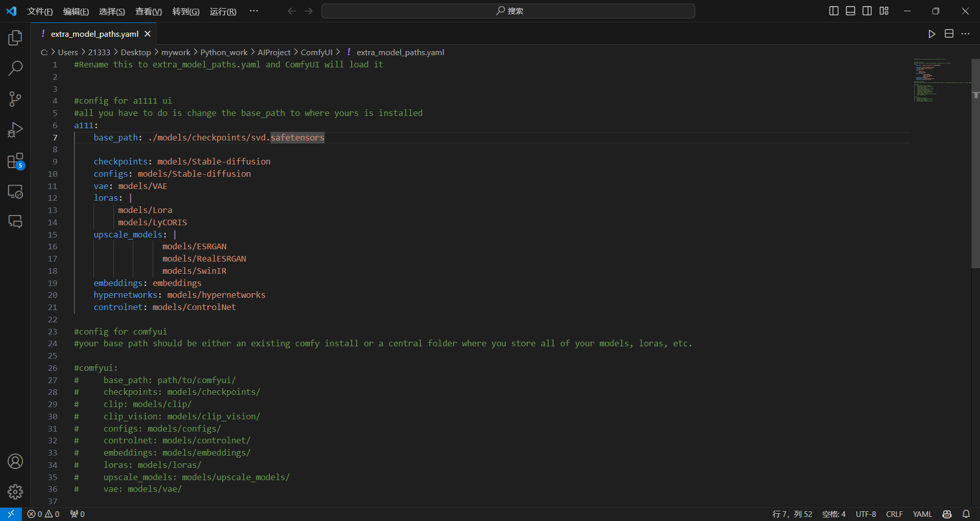The image size is (980, 521).
Task: Open notifications bell icon
Action: click(x=966, y=514)
